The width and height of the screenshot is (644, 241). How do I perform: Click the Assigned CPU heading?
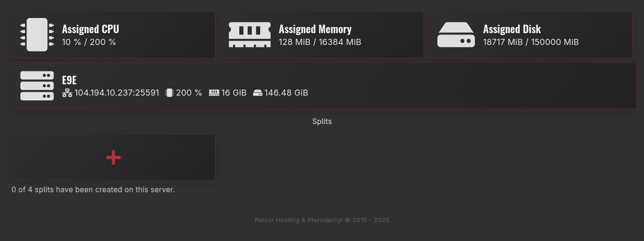[91, 29]
